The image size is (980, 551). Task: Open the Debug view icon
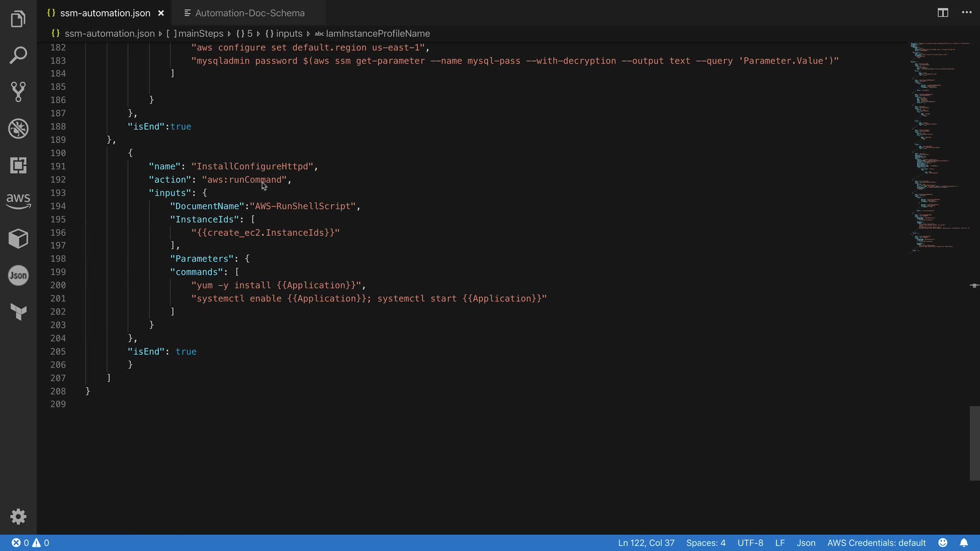click(18, 129)
